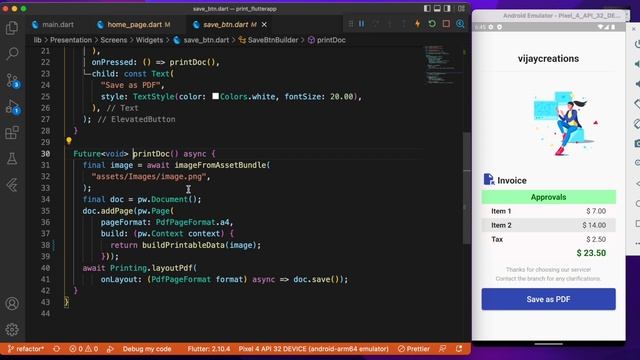
Task: Tap the Invoice document icon in emulator
Action: (x=489, y=179)
